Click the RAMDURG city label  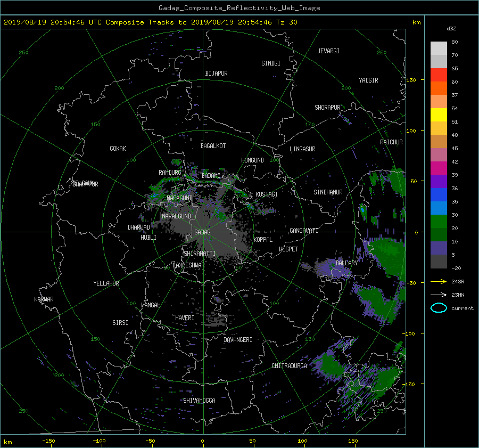pyautogui.click(x=170, y=173)
